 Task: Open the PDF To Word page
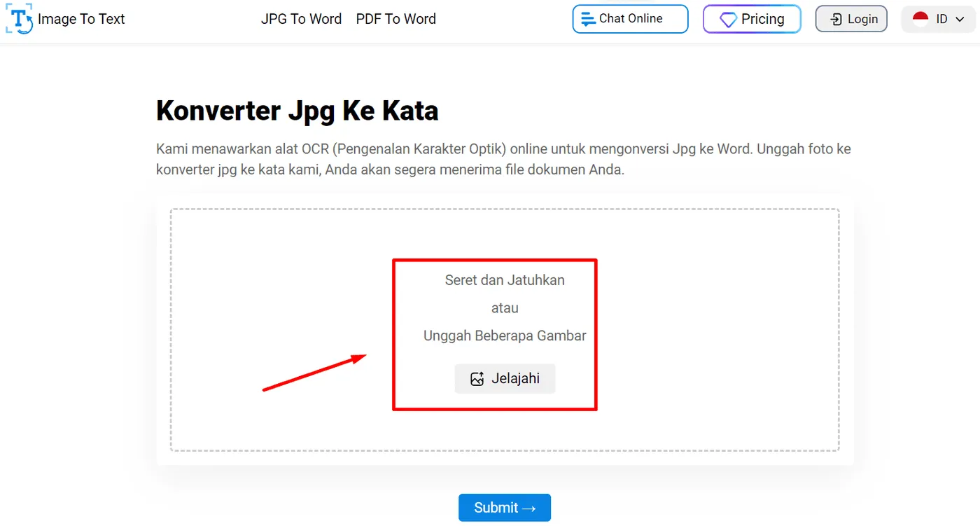(x=395, y=19)
